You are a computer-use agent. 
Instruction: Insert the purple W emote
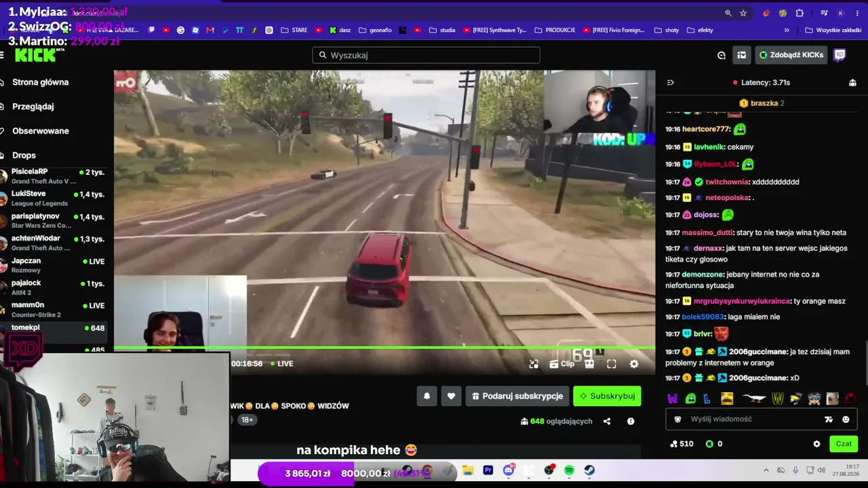pyautogui.click(x=673, y=399)
